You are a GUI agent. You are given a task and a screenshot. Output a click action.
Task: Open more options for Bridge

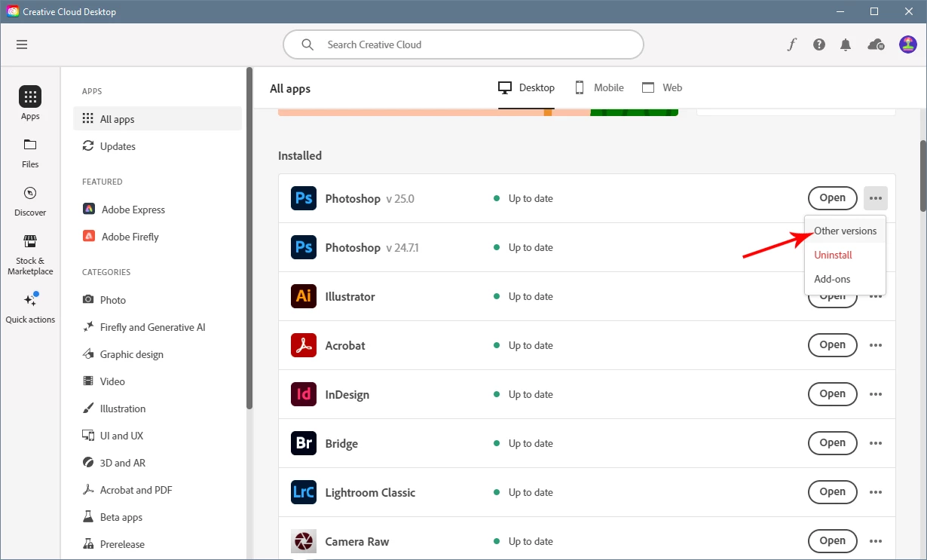pos(876,443)
